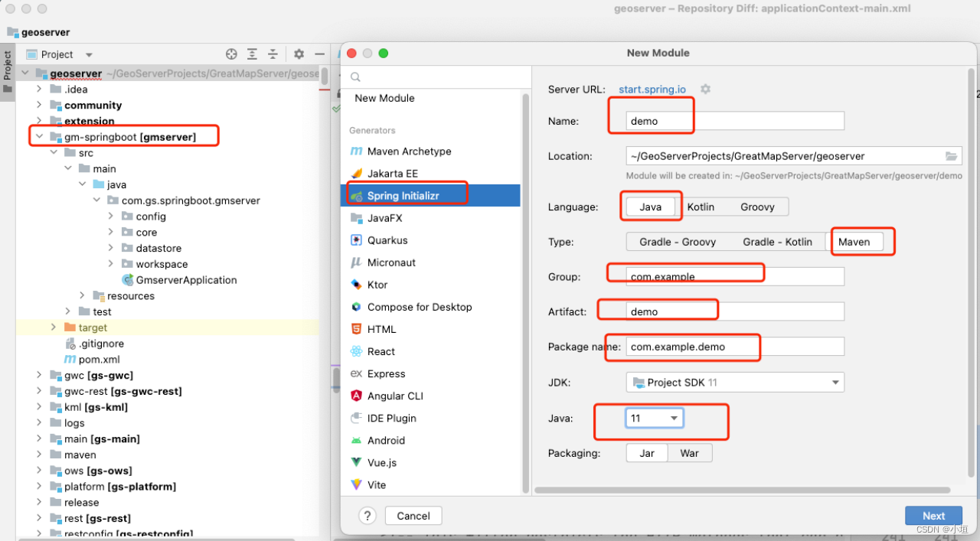Click the generator search field

[x=436, y=77]
